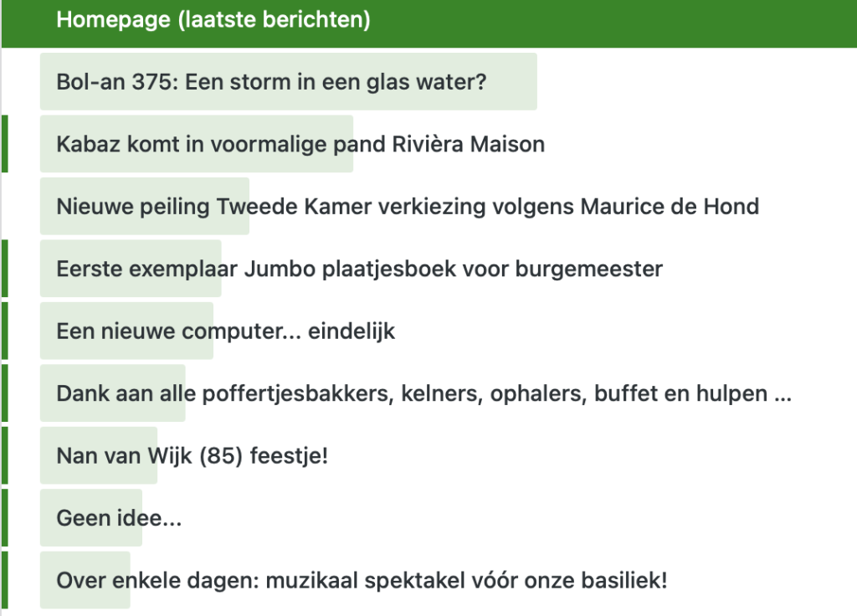Click green edge marker beside Een nieuwe computer
Screen dimensions: 857x616
pyautogui.click(x=4, y=331)
